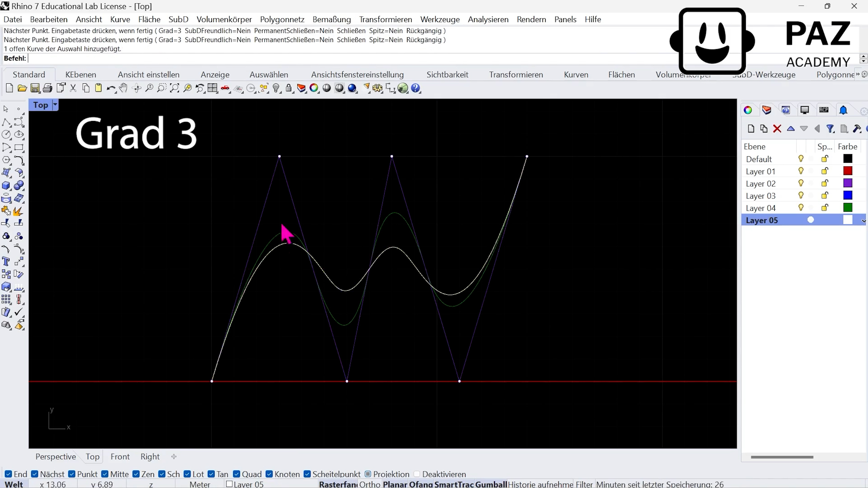Toggle the Punkt object snap checkbox
Viewport: 868px width, 488px height.
tap(72, 474)
